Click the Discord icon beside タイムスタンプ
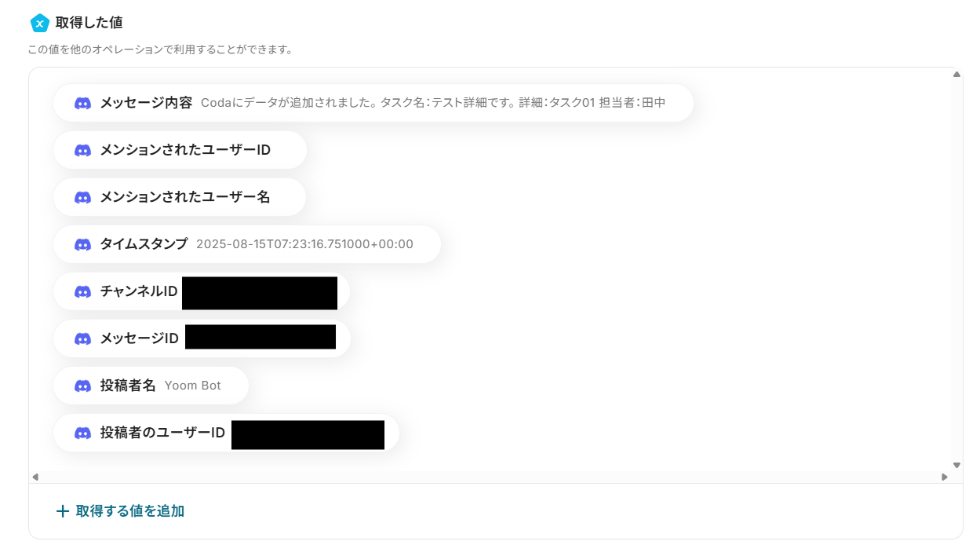This screenshot has width=980, height=545. (82, 244)
